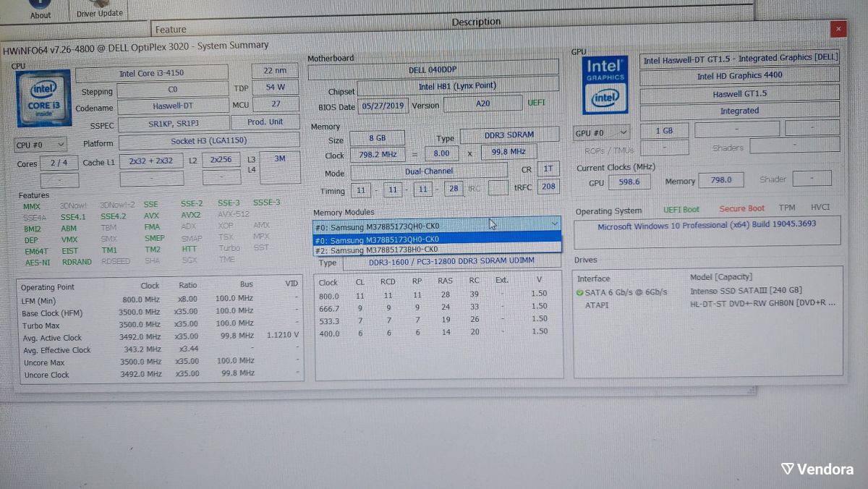Viewport: 868px width, 489px height.
Task: Open the CPU #0 selector dropdown
Action: (x=41, y=145)
